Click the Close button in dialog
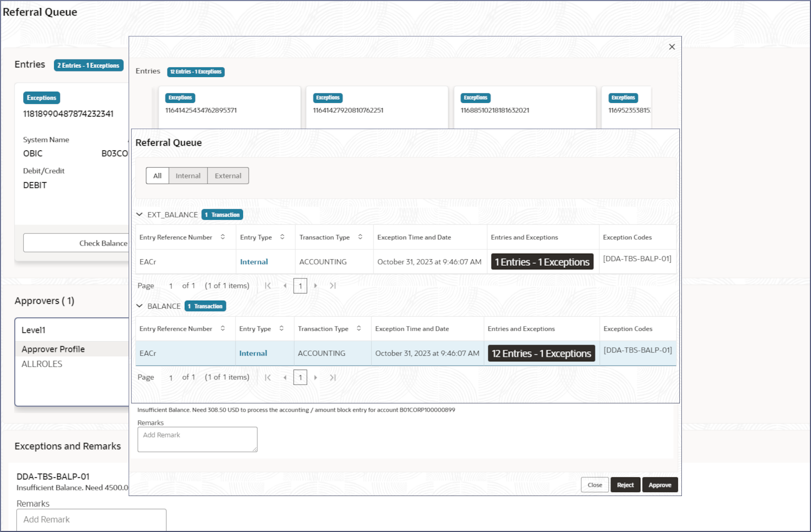The width and height of the screenshot is (811, 532). tap(595, 485)
